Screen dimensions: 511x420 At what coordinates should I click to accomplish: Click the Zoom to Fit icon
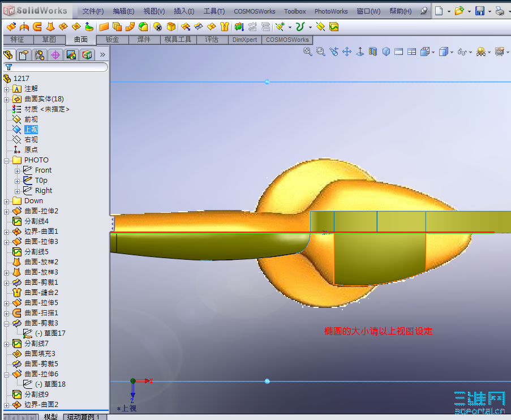(x=308, y=52)
